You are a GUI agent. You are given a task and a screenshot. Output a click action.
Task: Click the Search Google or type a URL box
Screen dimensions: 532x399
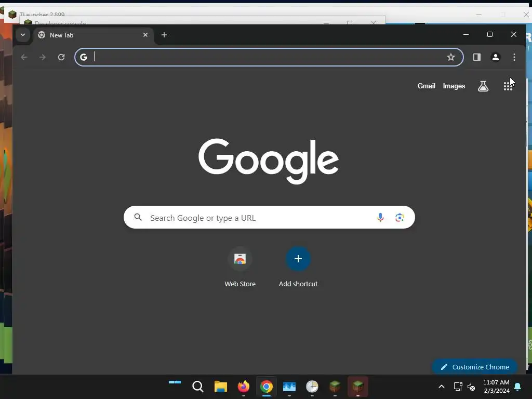coord(269,217)
